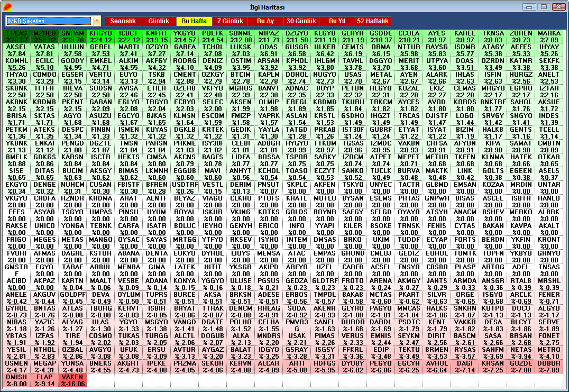Viewport: 569px width, 392px height.
Task: Select the FRIGO stock cell
Action: [x=17, y=243]
